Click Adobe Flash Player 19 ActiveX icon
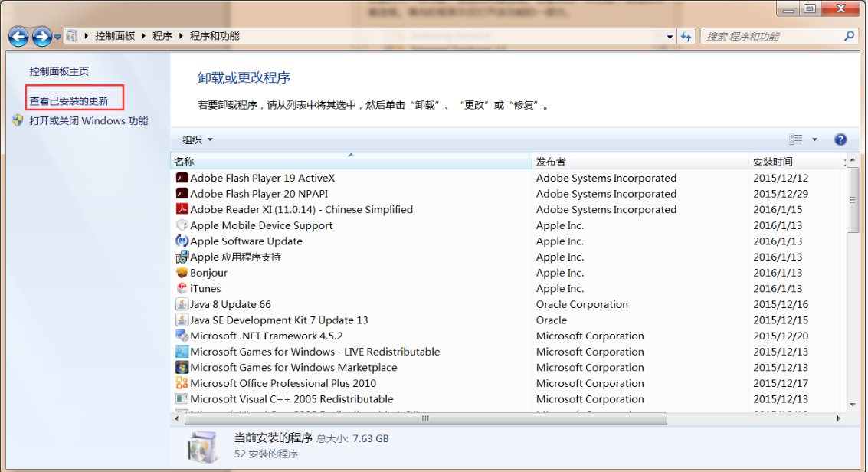This screenshot has height=472, width=868. [182, 178]
